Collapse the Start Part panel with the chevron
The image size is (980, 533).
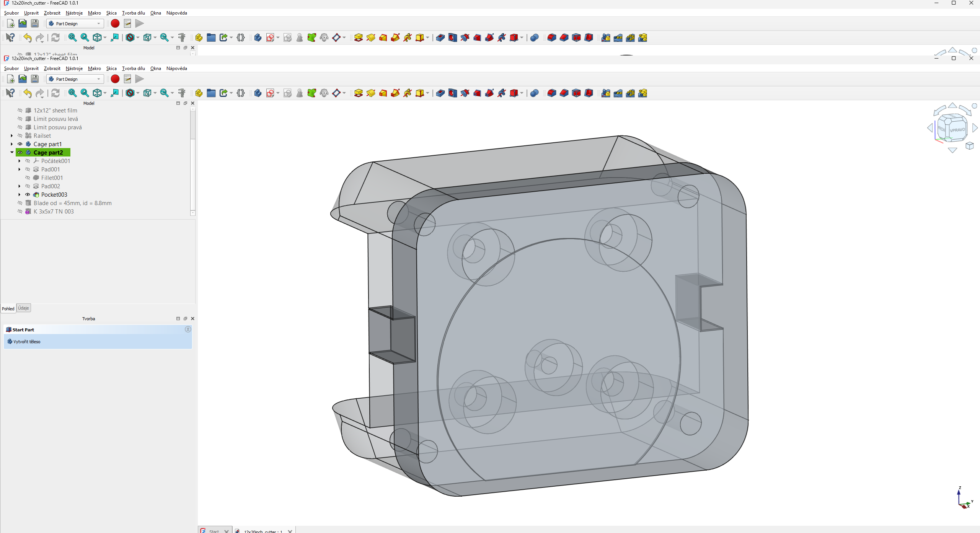tap(188, 329)
